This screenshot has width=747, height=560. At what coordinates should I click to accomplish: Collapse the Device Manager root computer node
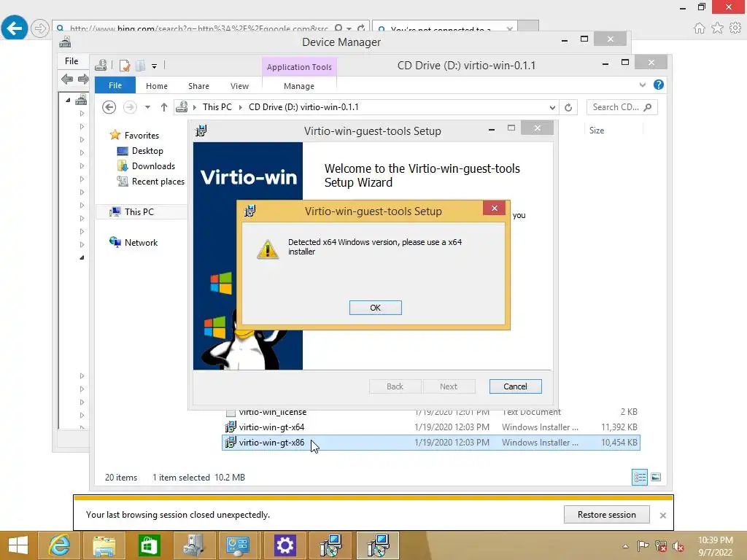(68, 100)
